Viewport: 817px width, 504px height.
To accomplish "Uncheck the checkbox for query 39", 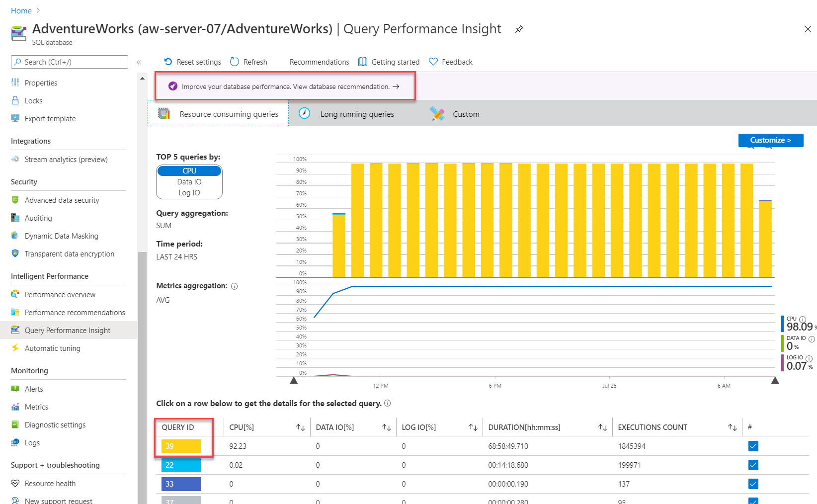I will click(753, 446).
